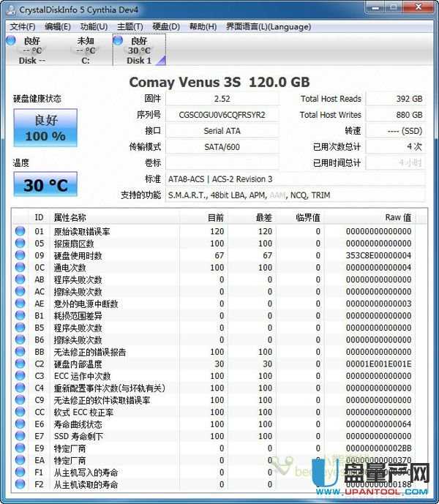Click status icon for E6 寿命曲线状态
Image resolution: width=439 pixels, height=504 pixels.
pos(20,424)
